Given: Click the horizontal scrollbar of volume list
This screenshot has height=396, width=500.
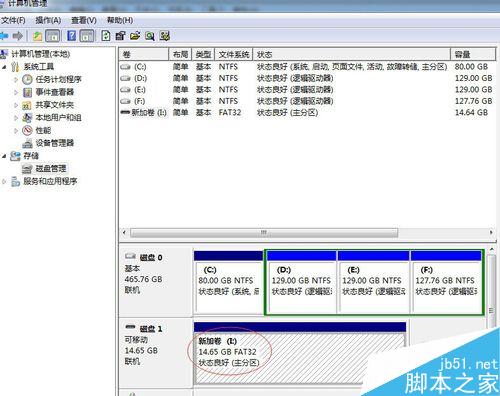Looking at the screenshot, I should pos(264,232).
